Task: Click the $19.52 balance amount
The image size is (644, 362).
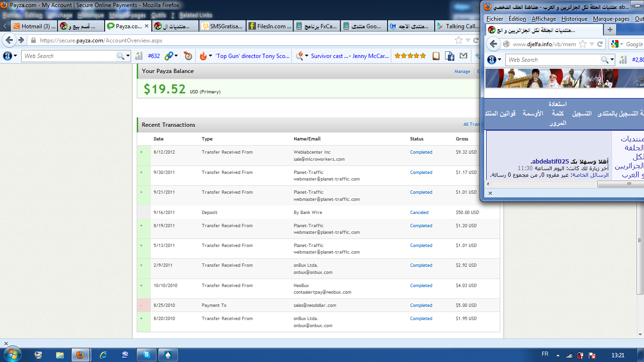Action: click(x=165, y=89)
